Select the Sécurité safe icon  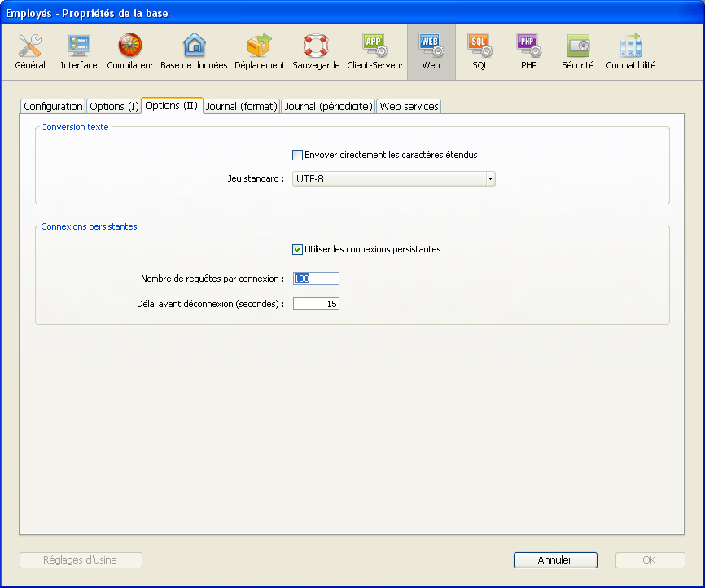click(x=578, y=51)
